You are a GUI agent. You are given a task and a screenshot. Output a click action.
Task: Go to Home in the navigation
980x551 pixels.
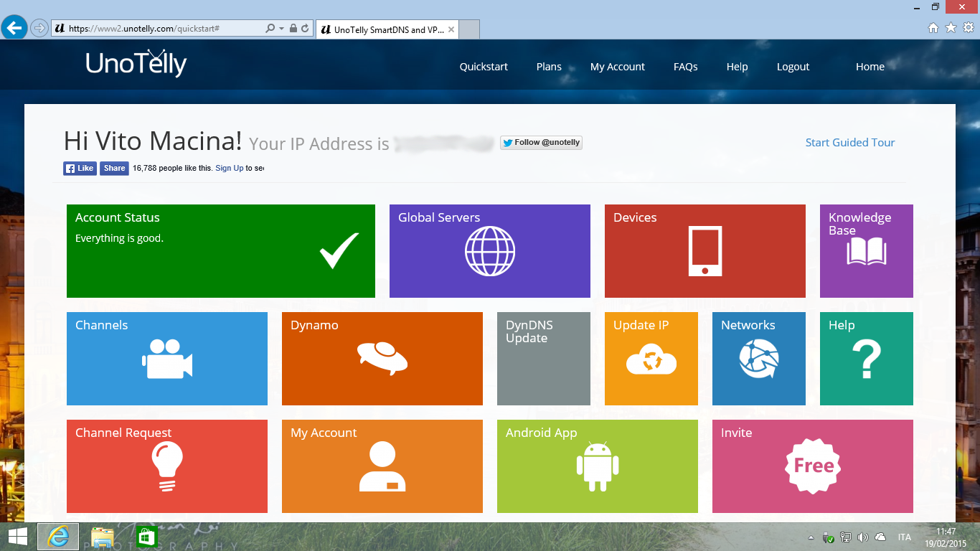[870, 67]
